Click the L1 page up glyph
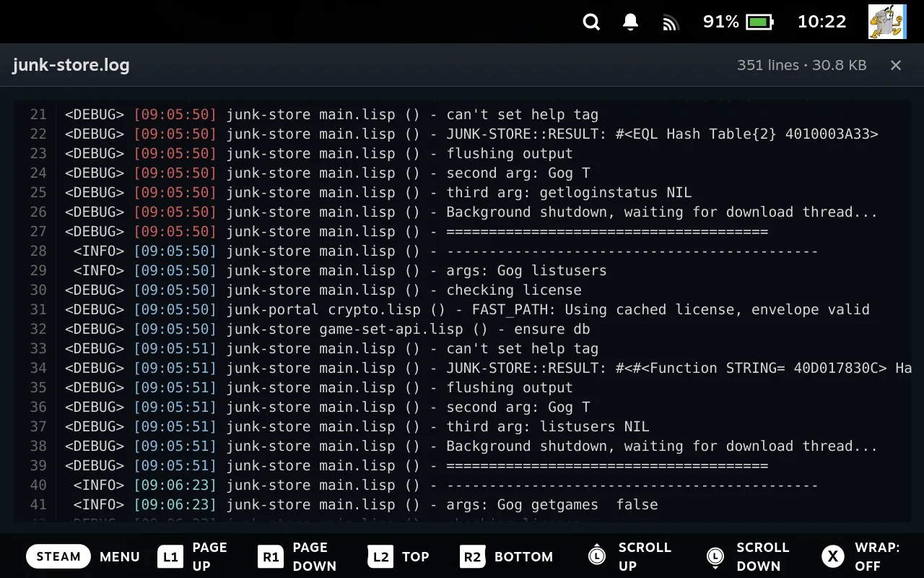Viewport: 924px width, 578px height. pyautogui.click(x=170, y=557)
